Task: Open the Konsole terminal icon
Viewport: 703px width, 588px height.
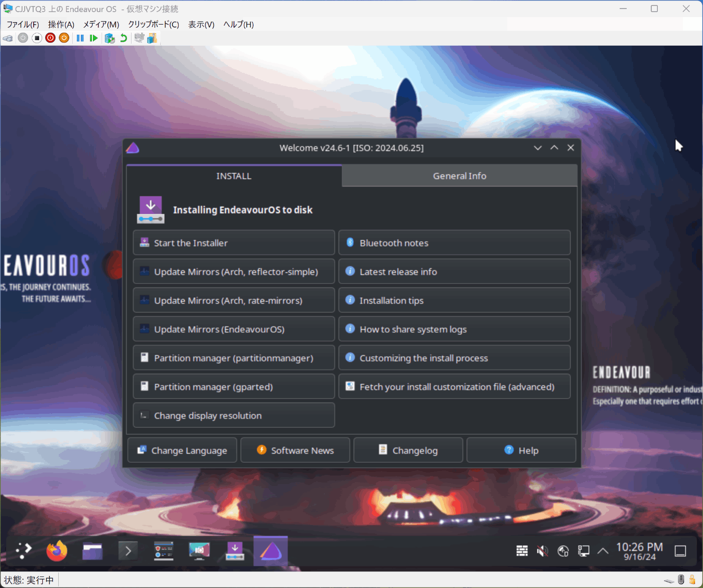Action: (128, 551)
